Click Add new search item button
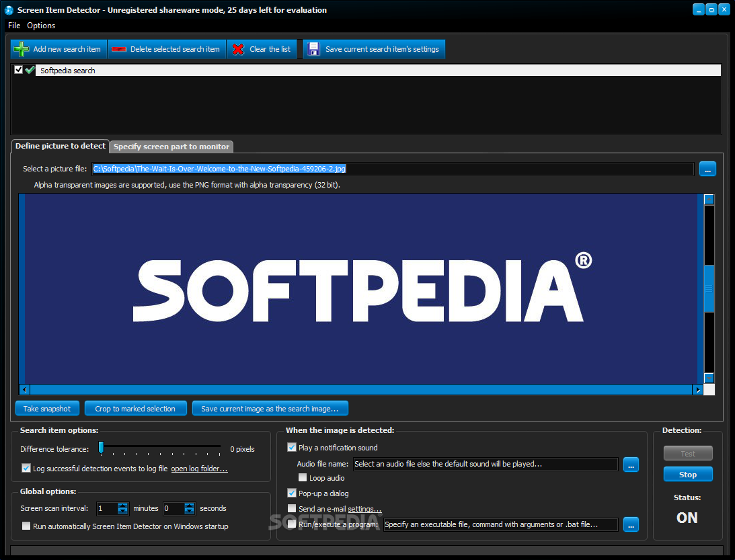Screen dimensions: 735x560 pos(59,49)
